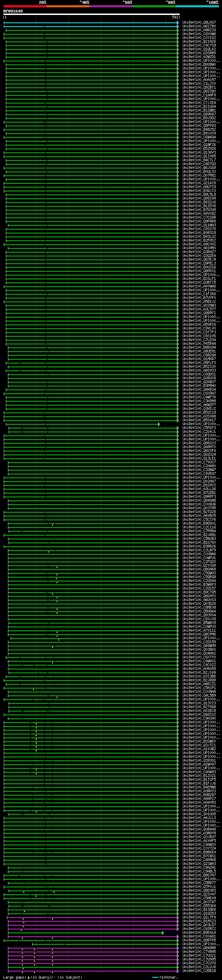This screenshot has width=222, height=980.
Task: Click the label UniRef100_B1G9Y2
Action: pyautogui.click(x=199, y=485)
